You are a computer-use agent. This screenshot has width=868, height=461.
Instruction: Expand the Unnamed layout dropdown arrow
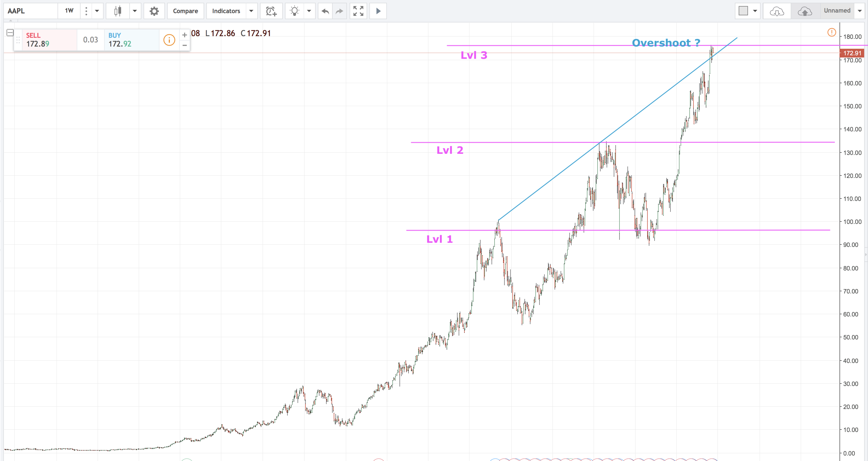pos(860,11)
